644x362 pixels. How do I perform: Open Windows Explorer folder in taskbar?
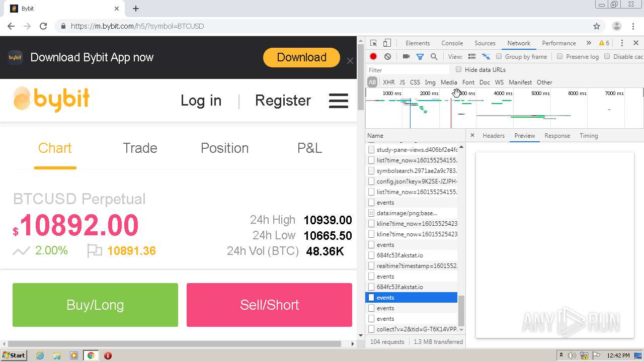pyautogui.click(x=57, y=355)
